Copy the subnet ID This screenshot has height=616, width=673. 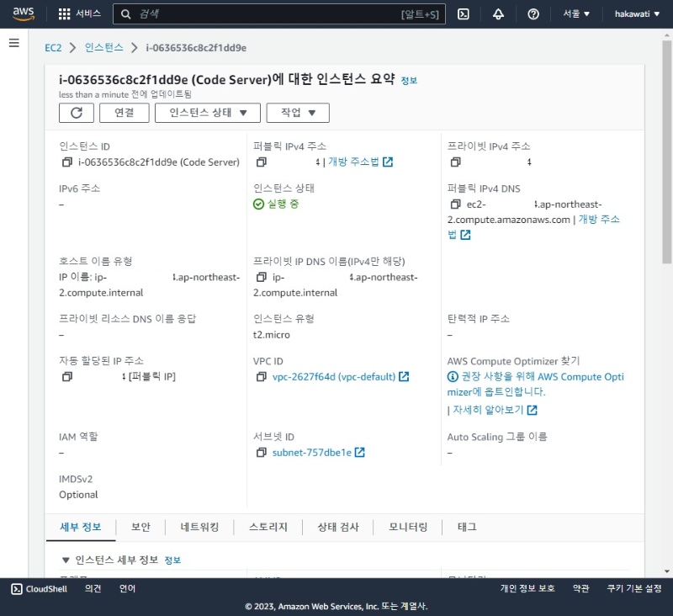261,452
